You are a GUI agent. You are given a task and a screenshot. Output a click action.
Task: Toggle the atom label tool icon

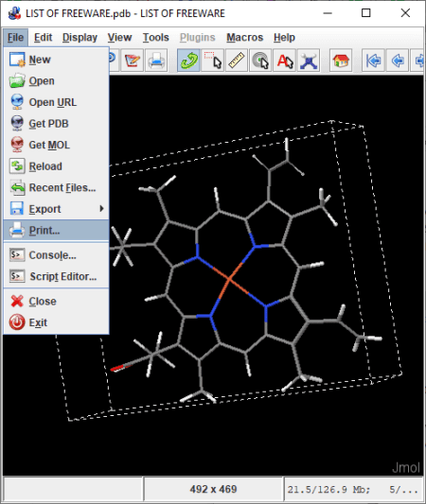[284, 61]
